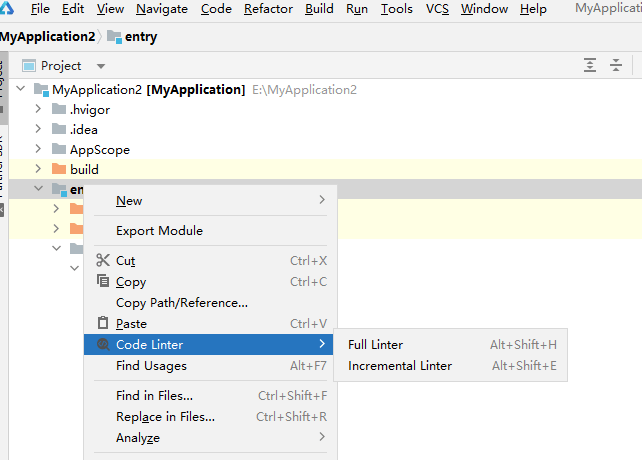Click the arrow beside Code Linter

coord(322,343)
